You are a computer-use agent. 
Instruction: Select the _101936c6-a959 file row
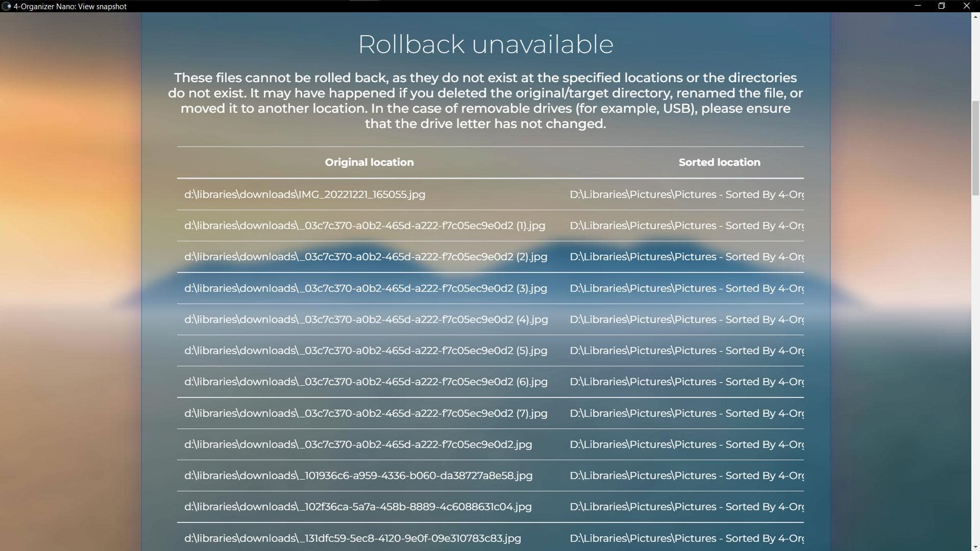[x=358, y=475]
